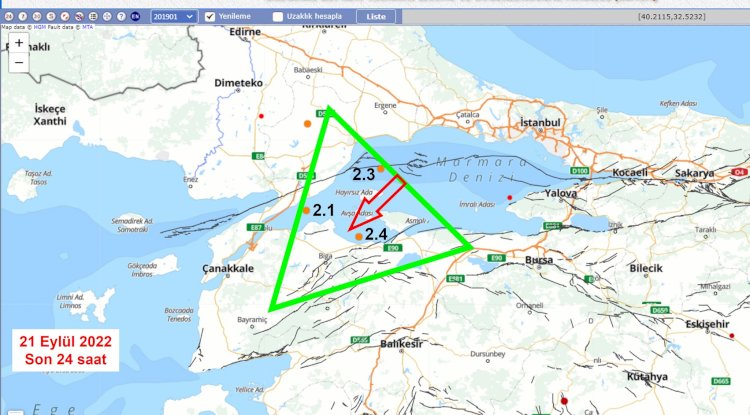Click the Edirne city label
Image resolution: width=750 pixels, height=415 pixels.
tap(245, 32)
